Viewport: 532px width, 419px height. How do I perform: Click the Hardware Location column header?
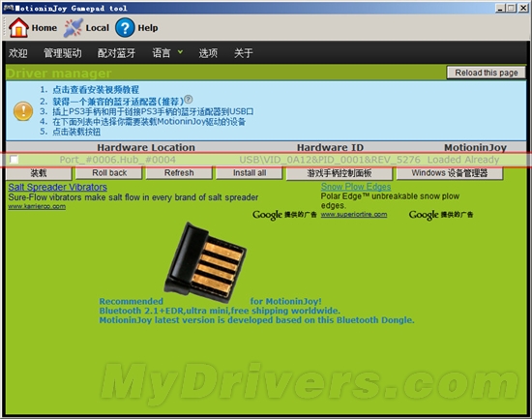146,147
